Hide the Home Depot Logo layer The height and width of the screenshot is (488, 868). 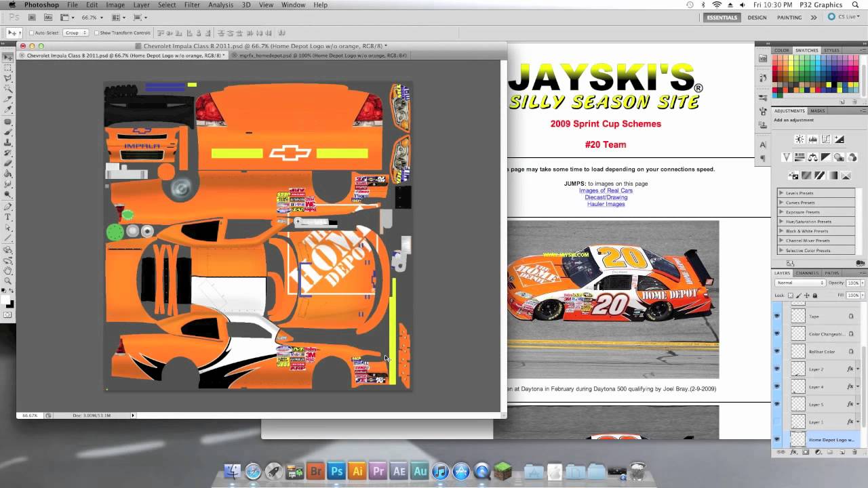click(x=777, y=439)
